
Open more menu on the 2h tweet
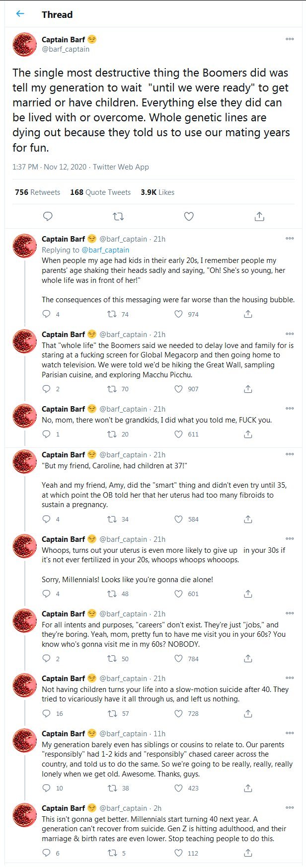290,808
